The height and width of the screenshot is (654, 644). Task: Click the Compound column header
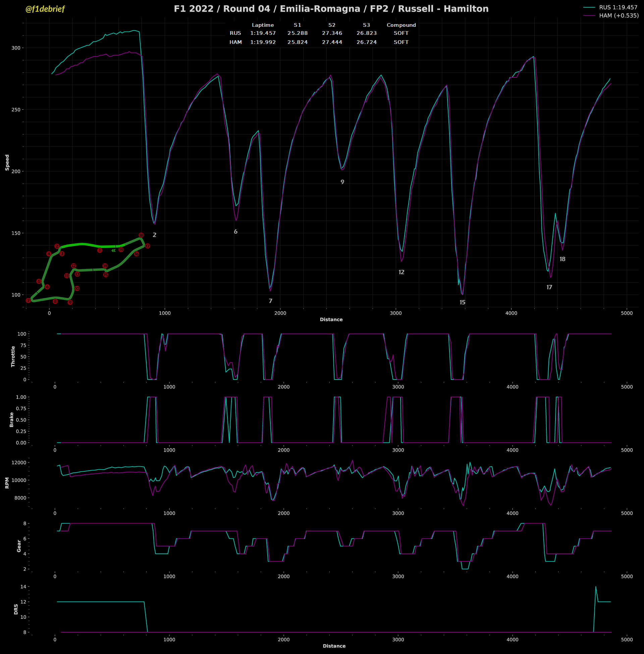pos(401,25)
